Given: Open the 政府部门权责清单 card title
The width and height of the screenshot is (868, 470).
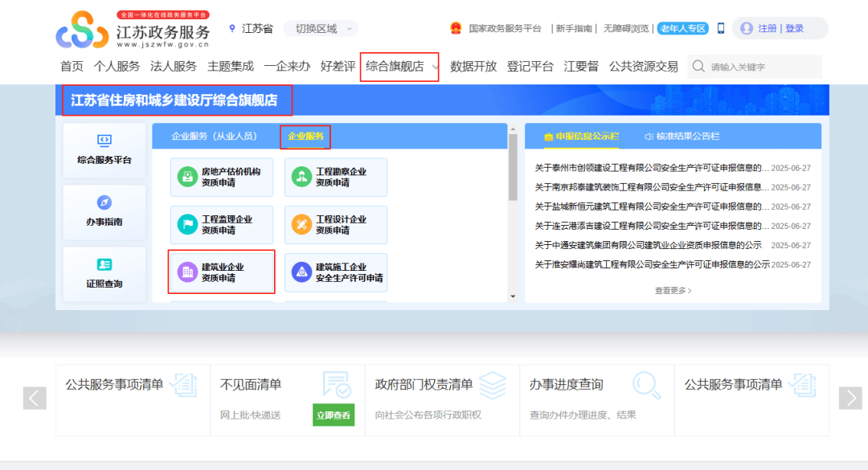Looking at the screenshot, I should (x=424, y=384).
